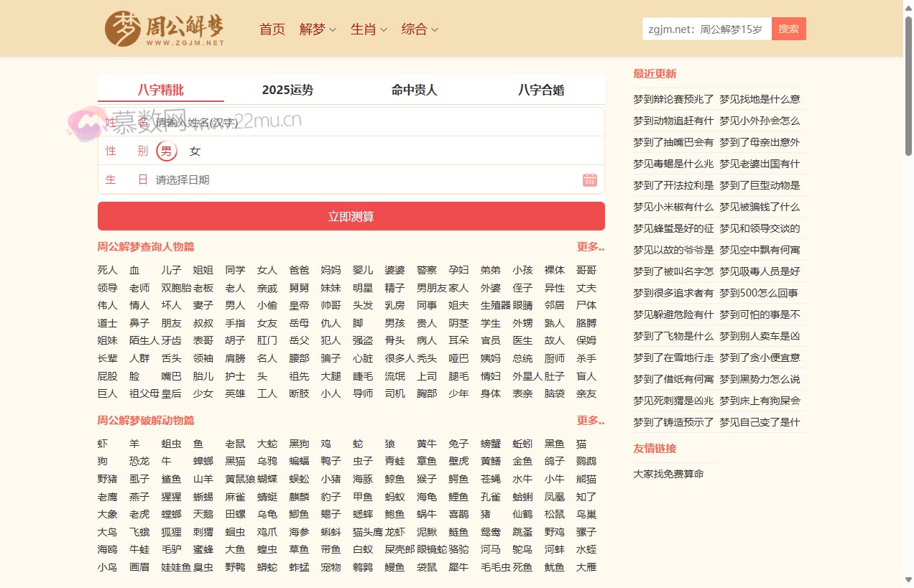The height and width of the screenshot is (588, 914).
Task: Switch to the 2025运势 tab
Action: tap(287, 90)
